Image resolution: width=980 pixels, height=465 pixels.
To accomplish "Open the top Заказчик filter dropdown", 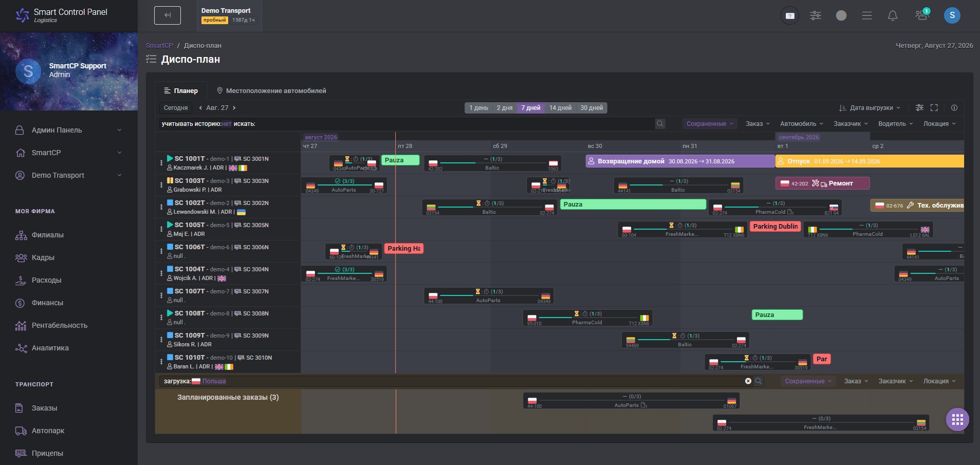I will pos(850,124).
